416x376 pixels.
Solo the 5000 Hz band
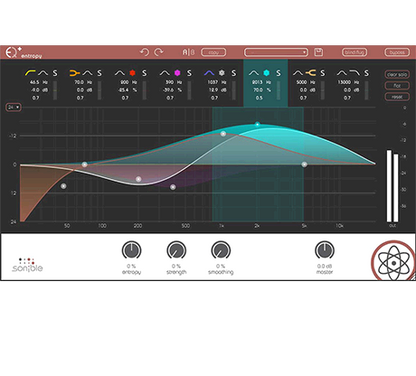click(323, 73)
